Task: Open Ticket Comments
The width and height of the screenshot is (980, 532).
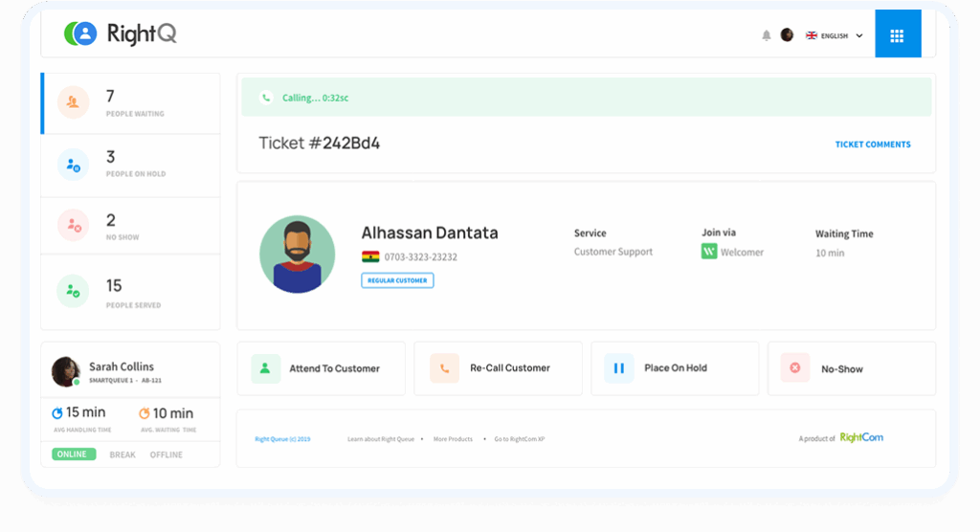Action: 872,144
